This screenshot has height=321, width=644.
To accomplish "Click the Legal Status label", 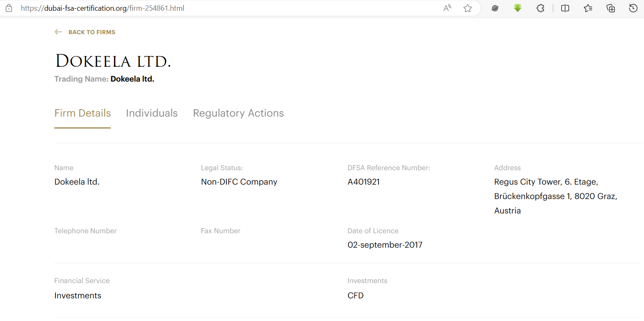I will 222,168.
